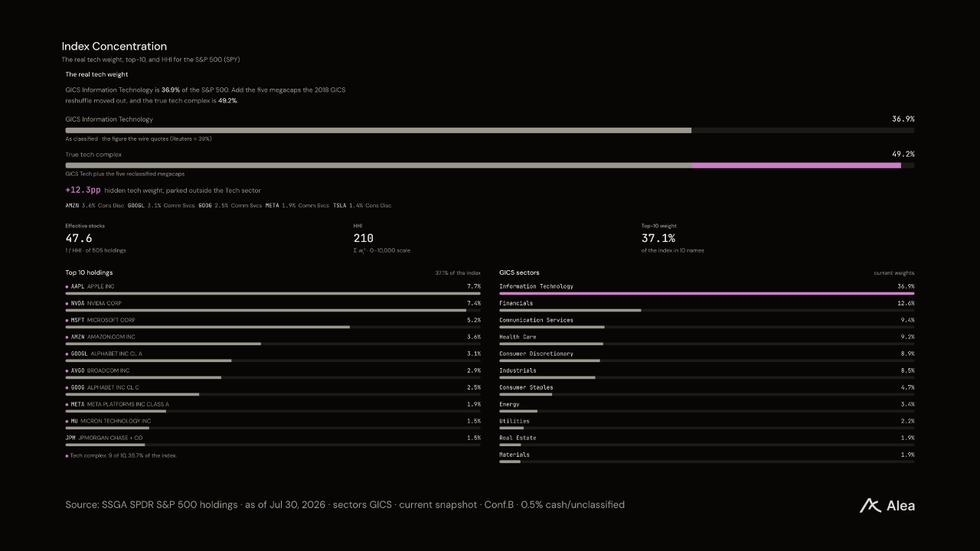Select the "+12.3pp" hidden tech weight value
Screen dimensions: 980x551
tap(83, 190)
